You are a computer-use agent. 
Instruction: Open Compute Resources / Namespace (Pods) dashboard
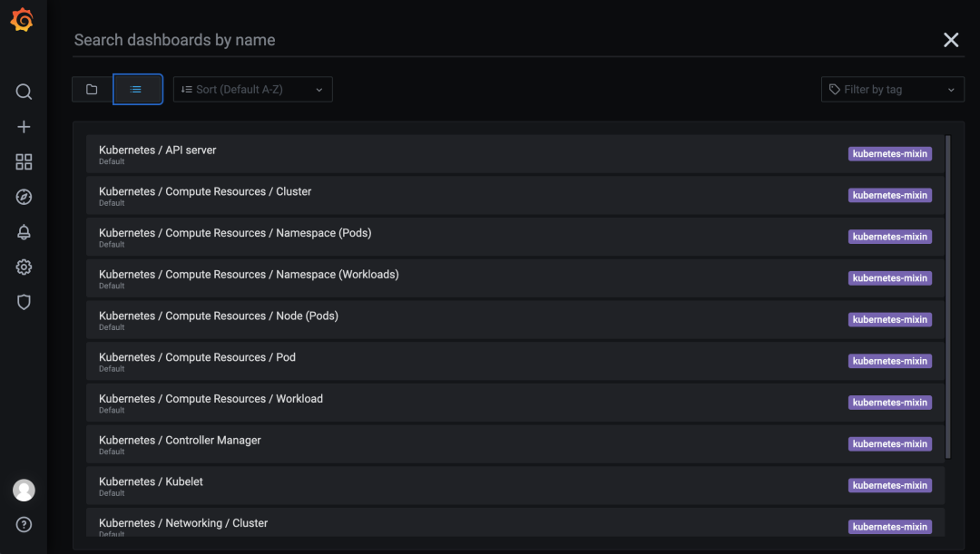tap(515, 237)
